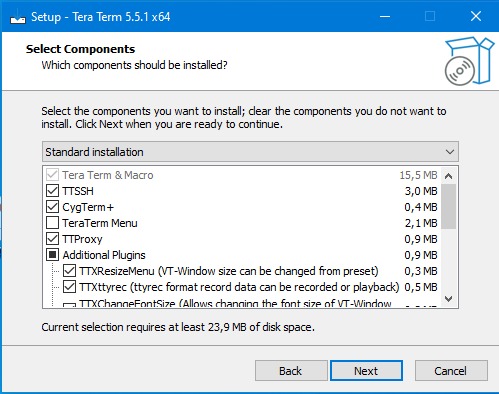
Task: Uncheck the CygTerm+ component checkbox
Action: tap(52, 207)
